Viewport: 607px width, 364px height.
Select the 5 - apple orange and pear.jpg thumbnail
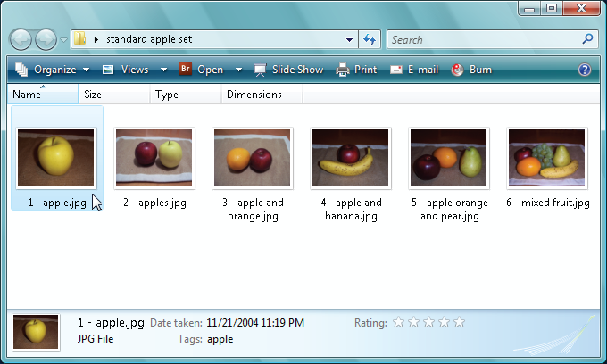click(x=449, y=158)
